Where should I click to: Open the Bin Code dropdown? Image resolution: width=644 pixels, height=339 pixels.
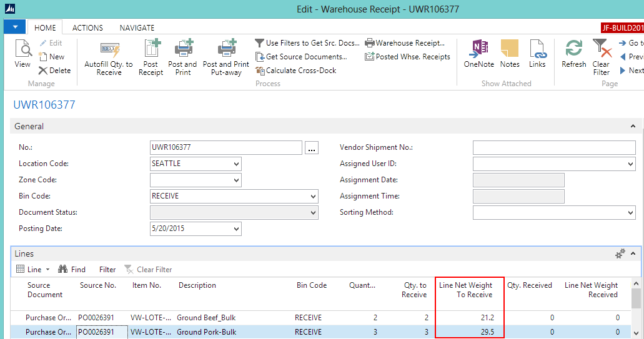[313, 197]
